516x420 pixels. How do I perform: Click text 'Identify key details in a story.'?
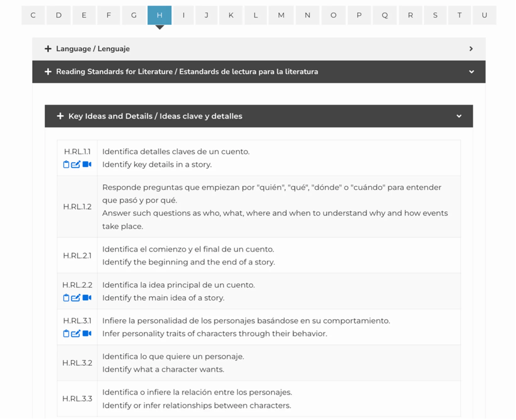pos(157,164)
